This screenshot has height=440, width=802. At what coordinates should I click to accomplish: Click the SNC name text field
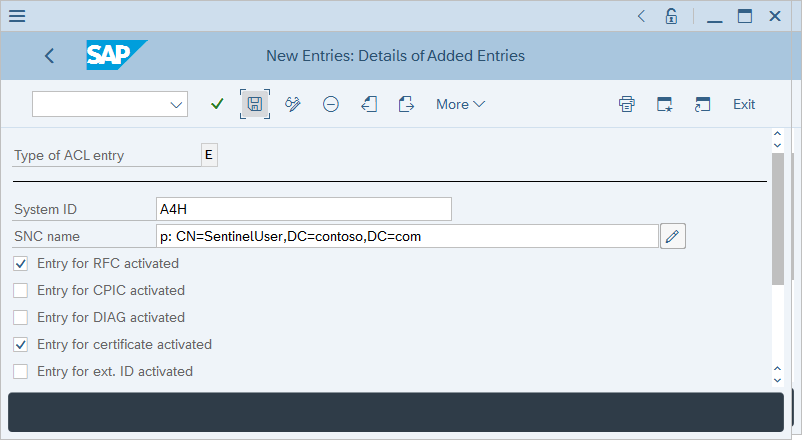[x=407, y=236]
